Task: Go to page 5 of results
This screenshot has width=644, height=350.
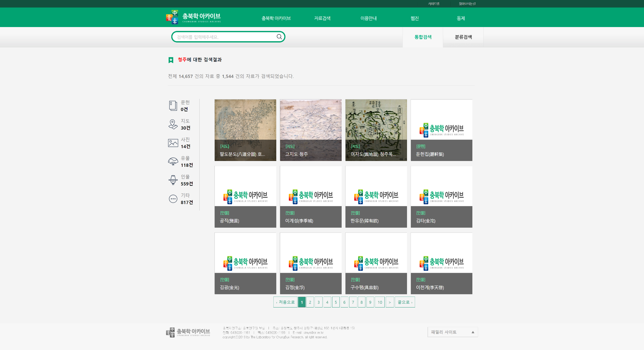Action: [336, 302]
